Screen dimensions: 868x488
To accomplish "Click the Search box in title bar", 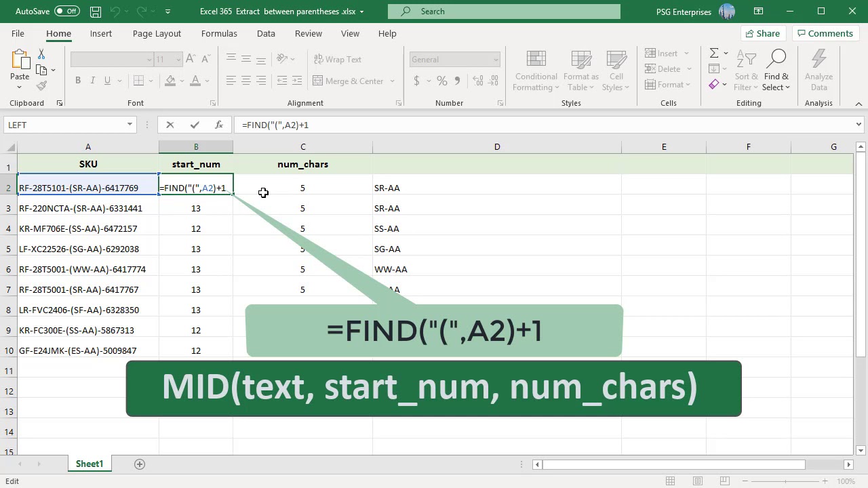I will point(504,12).
